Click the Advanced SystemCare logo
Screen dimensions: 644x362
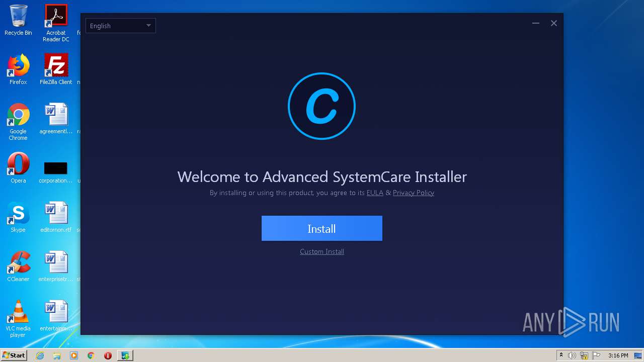pos(321,106)
